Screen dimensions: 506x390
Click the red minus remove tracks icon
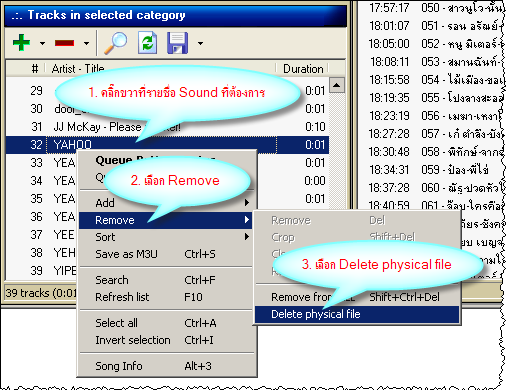(x=64, y=43)
